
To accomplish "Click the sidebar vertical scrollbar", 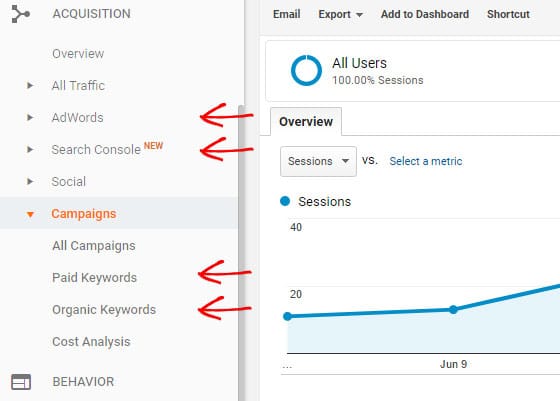I will [x=242, y=253].
